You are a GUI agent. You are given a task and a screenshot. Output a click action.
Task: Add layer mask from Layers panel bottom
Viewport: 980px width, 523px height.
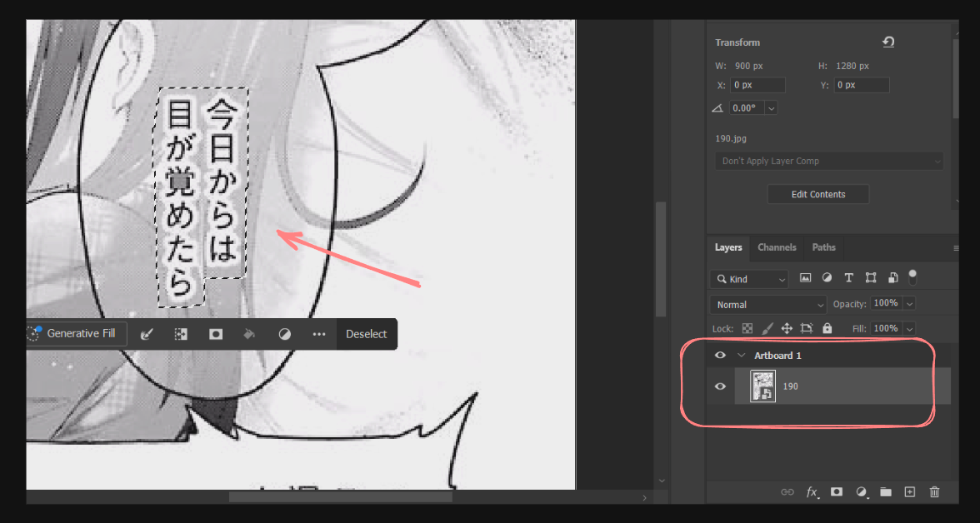837,492
